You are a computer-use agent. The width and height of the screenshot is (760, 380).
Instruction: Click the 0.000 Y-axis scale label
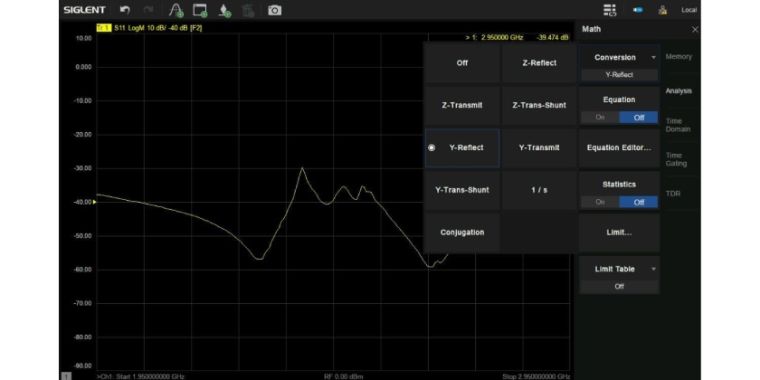(84, 67)
